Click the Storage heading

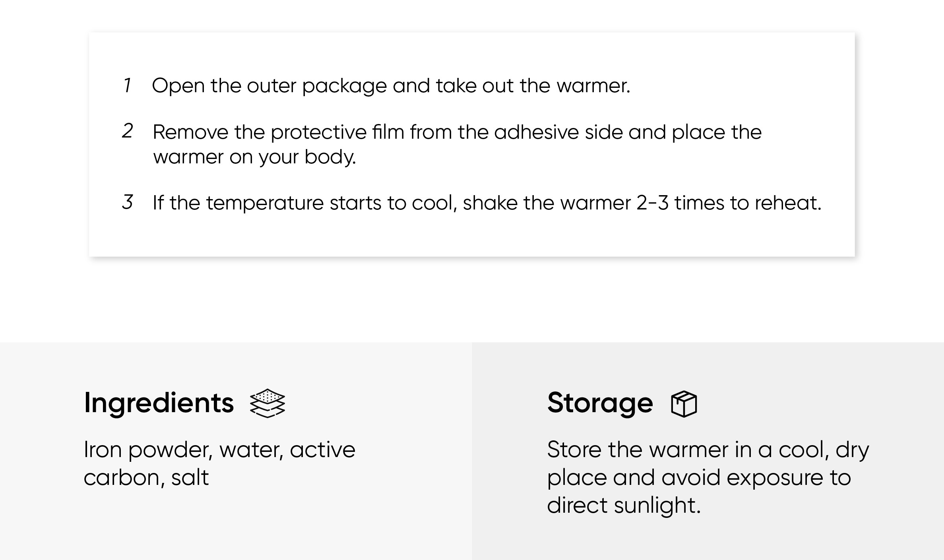[600, 403]
